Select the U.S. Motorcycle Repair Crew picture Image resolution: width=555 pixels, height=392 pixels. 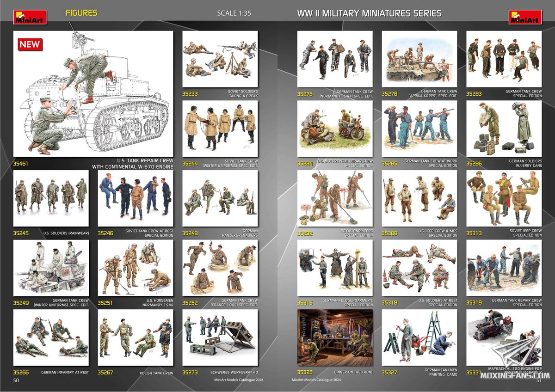335,129
